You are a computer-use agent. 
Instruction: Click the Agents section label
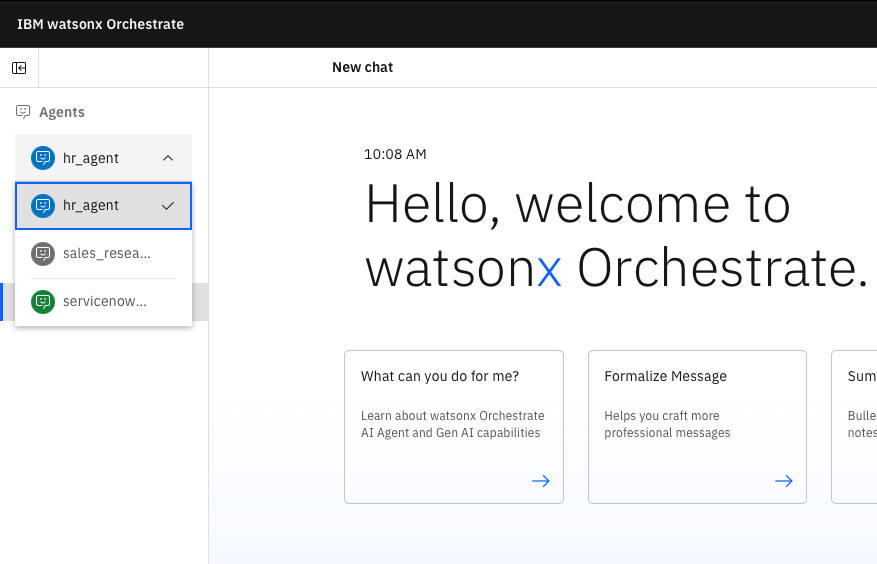62,112
